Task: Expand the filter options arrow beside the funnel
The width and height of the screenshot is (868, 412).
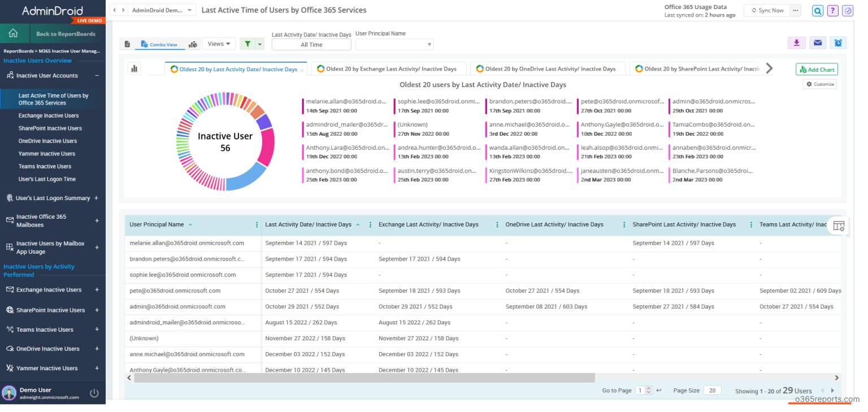Action: [260, 43]
